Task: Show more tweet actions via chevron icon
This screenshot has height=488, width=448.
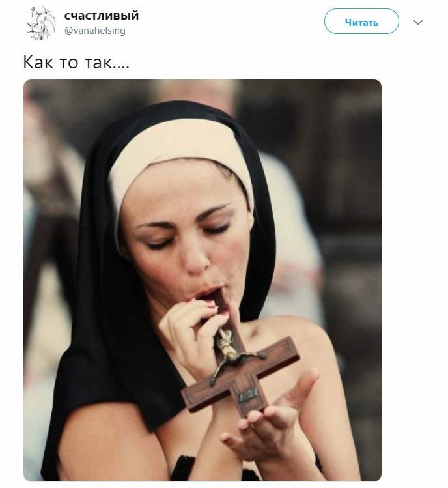Action: (418, 22)
